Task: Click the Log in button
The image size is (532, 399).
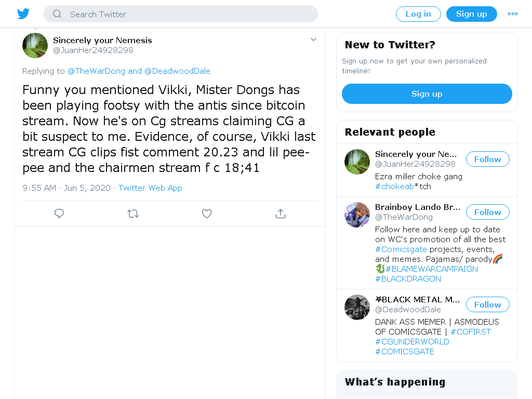Action: coord(418,14)
